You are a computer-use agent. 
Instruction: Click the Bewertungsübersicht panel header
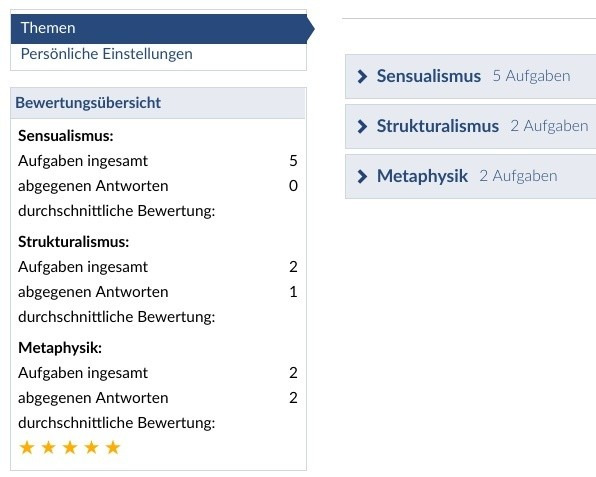(x=158, y=103)
